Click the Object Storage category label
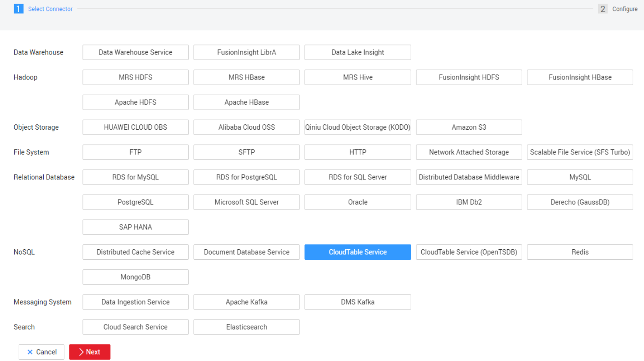This screenshot has width=644, height=361. [x=36, y=127]
